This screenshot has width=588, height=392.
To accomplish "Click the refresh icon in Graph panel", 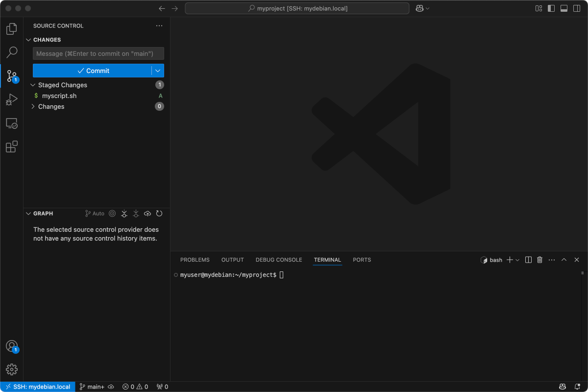I will point(159,214).
